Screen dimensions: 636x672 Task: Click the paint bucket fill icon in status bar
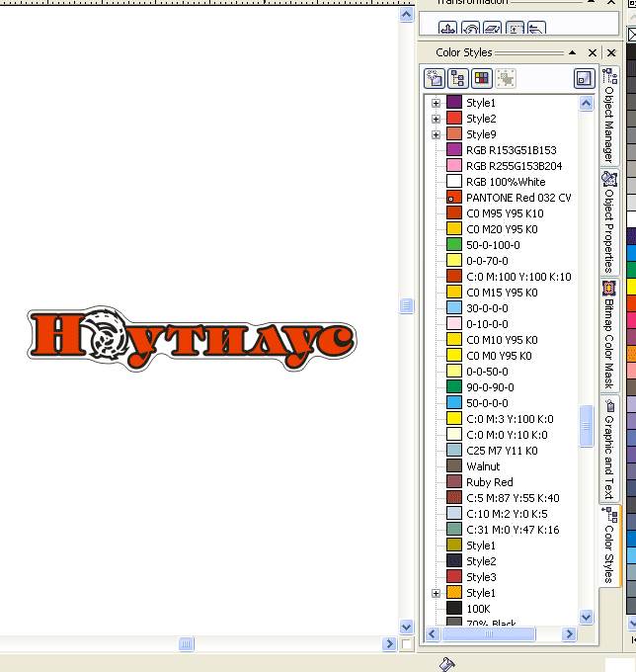coord(446,664)
